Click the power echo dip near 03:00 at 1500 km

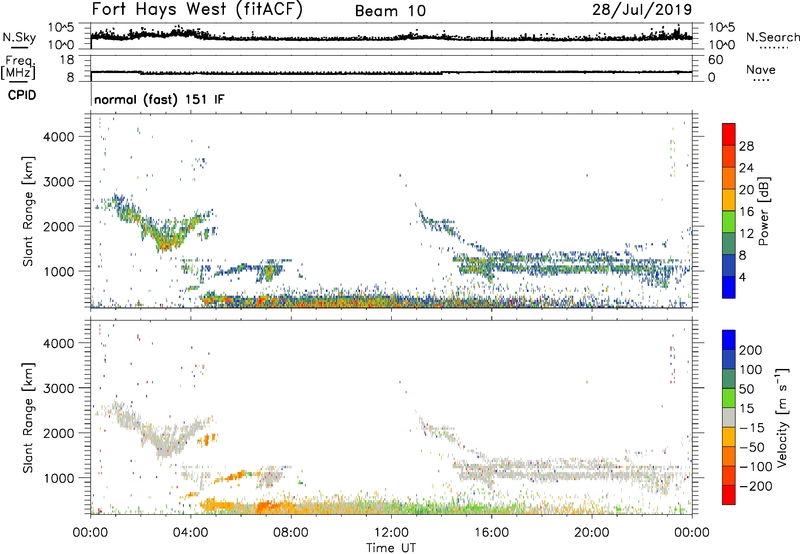(164, 245)
